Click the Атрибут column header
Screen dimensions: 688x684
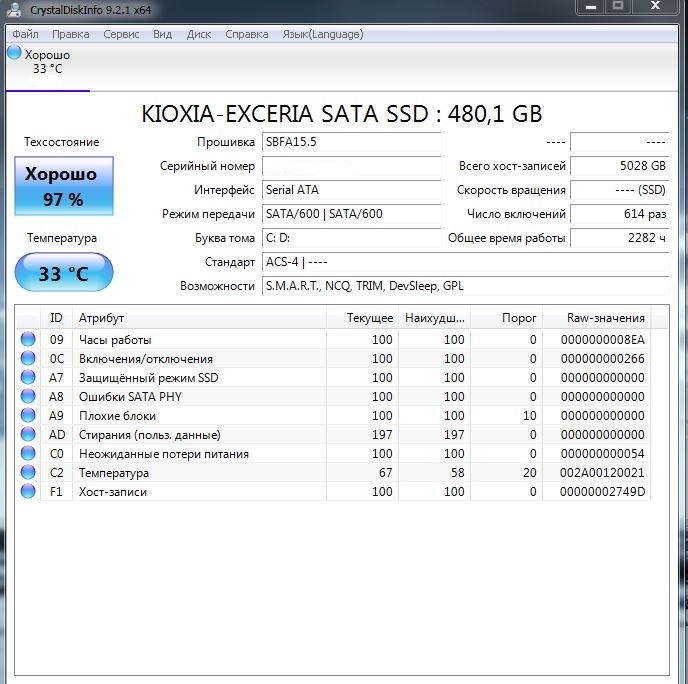click(x=199, y=318)
